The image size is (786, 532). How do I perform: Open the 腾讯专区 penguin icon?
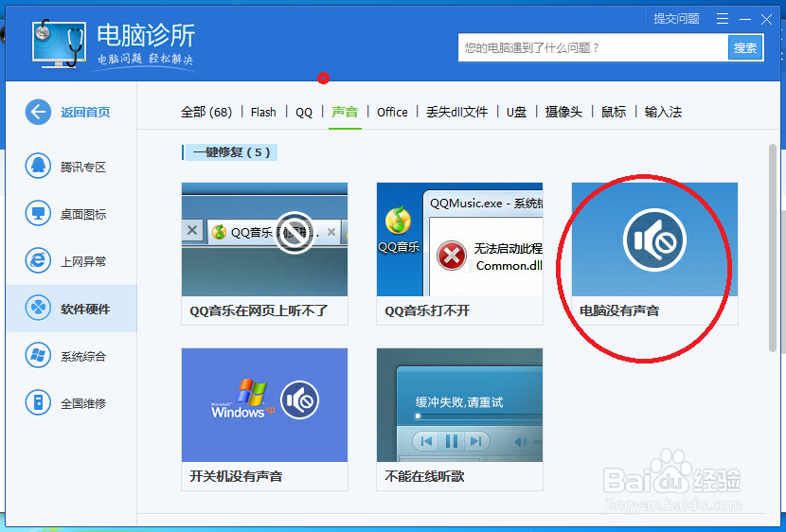tap(38, 166)
